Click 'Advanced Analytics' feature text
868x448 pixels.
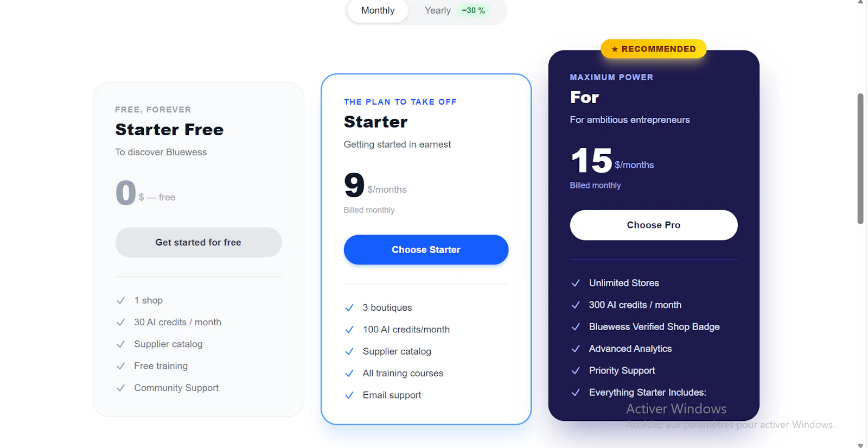pos(630,349)
